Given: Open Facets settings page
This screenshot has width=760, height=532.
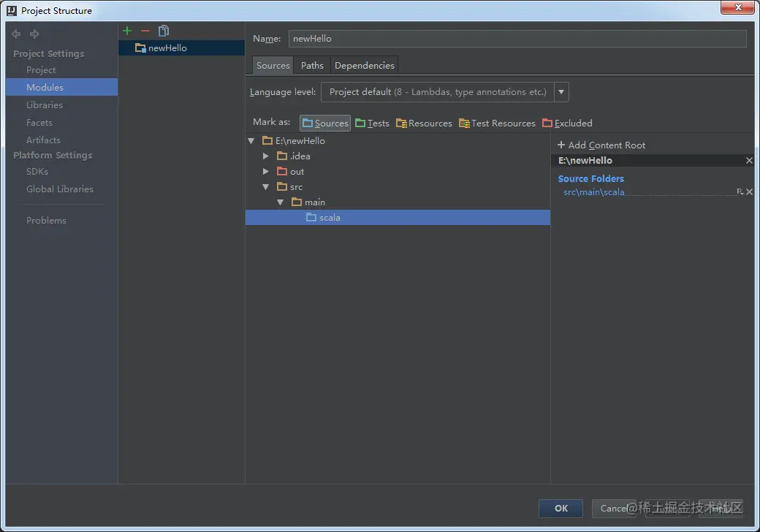Looking at the screenshot, I should [39, 123].
